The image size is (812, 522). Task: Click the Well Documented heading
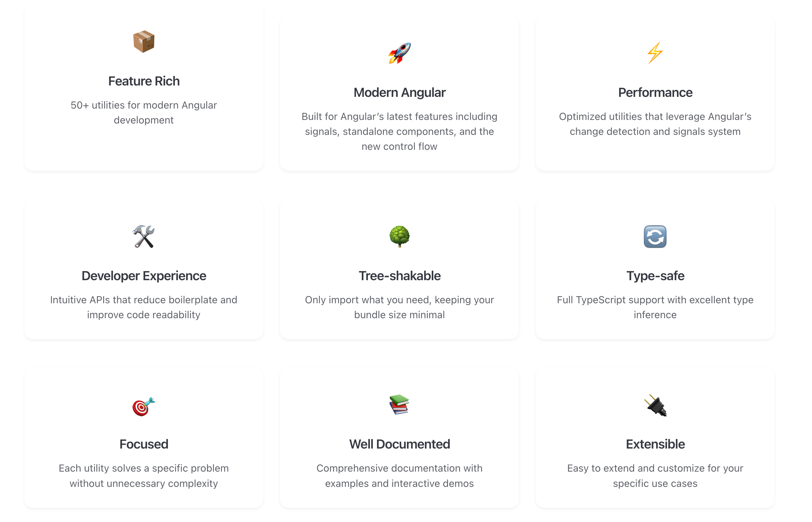click(399, 444)
